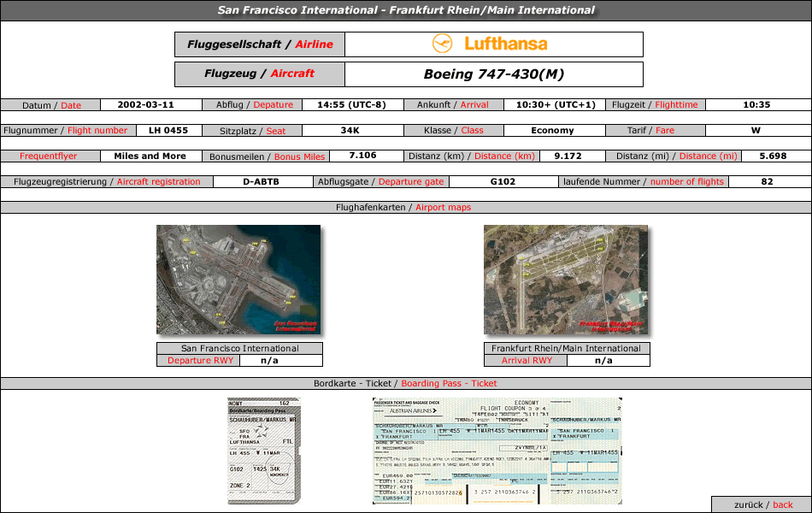Click the Boeing 747-430(M) aircraft text
This screenshot has width=812, height=513.
click(x=494, y=74)
